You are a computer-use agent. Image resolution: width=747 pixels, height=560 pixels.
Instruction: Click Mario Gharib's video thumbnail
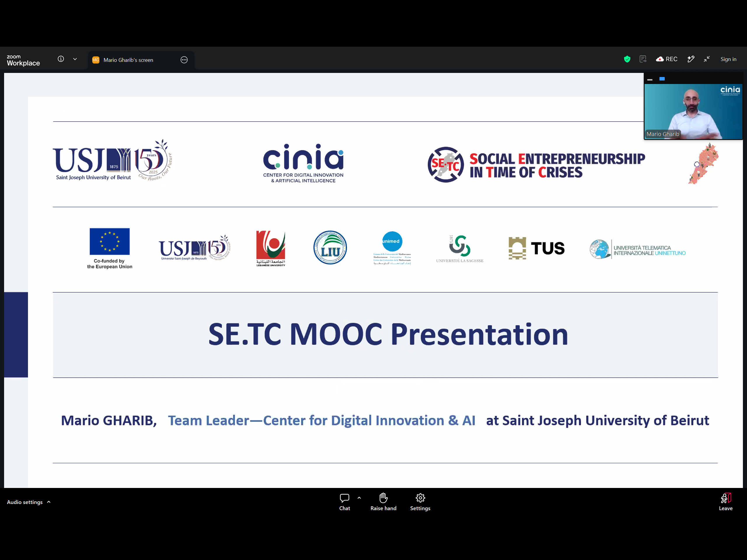693,112
